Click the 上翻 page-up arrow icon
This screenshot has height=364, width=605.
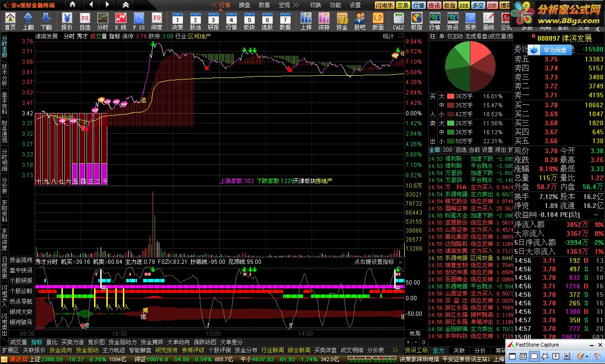[28, 21]
